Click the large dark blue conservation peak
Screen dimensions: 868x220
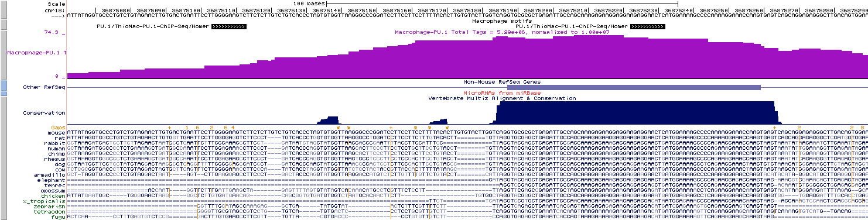pos(636,112)
